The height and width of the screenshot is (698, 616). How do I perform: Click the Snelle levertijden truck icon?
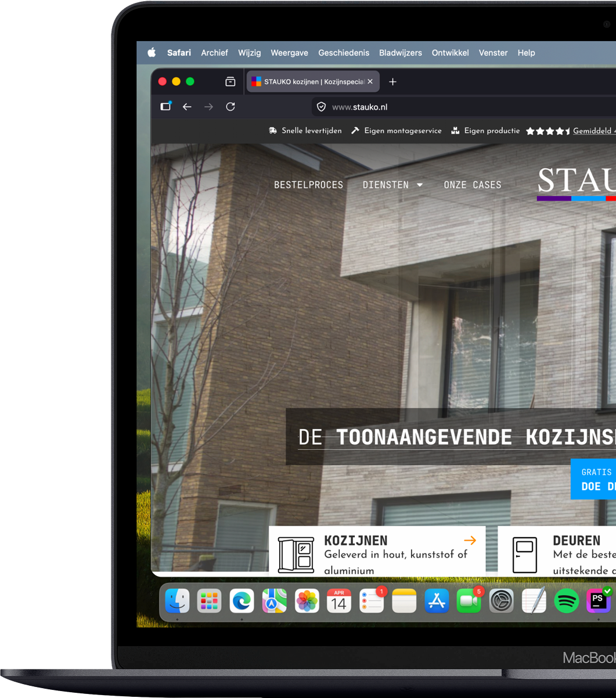click(x=272, y=131)
